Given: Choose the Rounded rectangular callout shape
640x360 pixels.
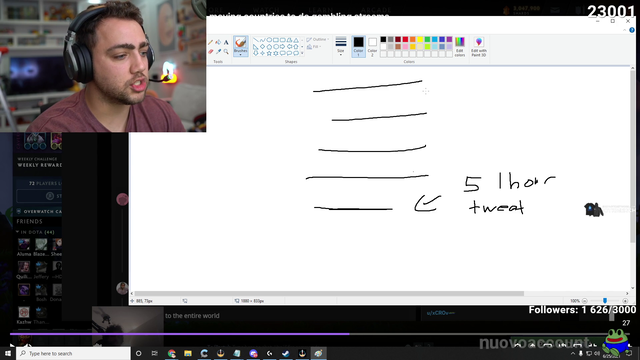Looking at the screenshot, I should point(282,53).
